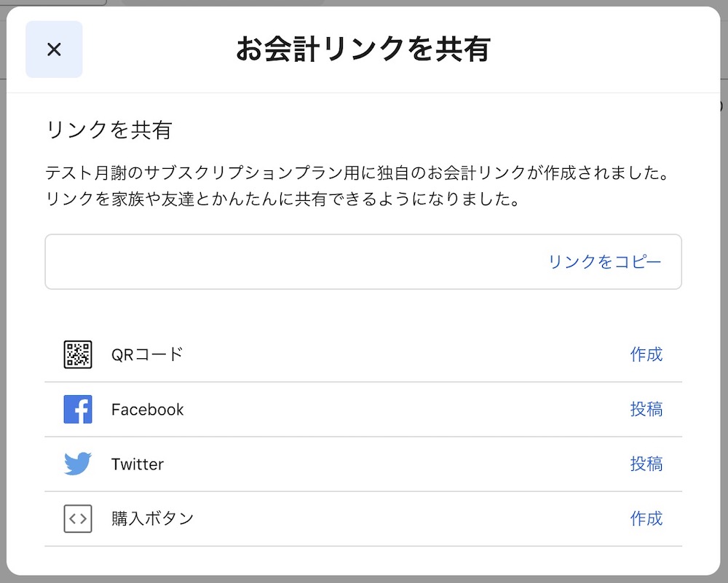Image resolution: width=728 pixels, height=583 pixels.
Task: Select the Facebook label text
Action: (147, 409)
